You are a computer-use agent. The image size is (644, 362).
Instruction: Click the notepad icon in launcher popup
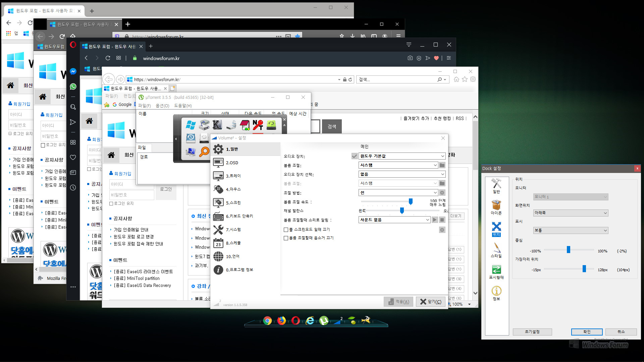point(245,125)
